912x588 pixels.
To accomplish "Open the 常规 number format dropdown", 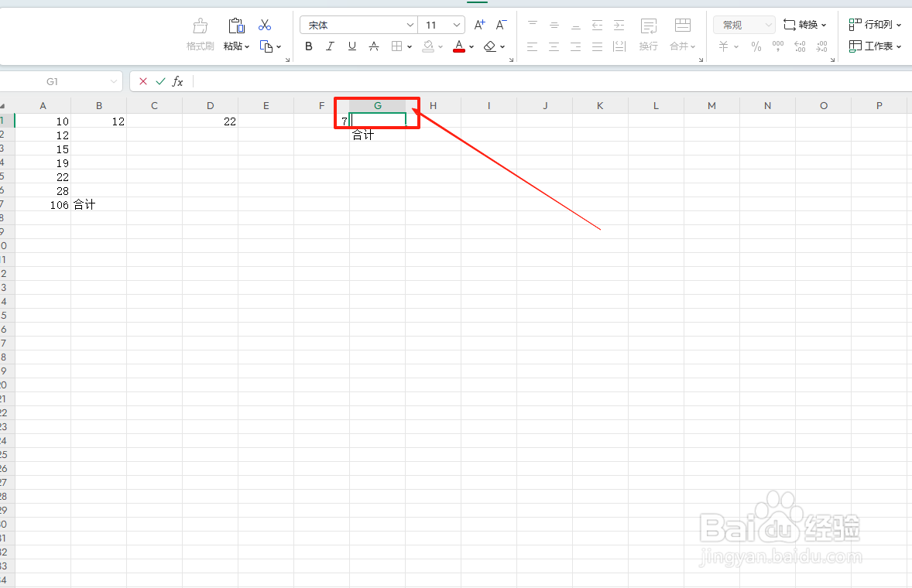I will [x=745, y=25].
